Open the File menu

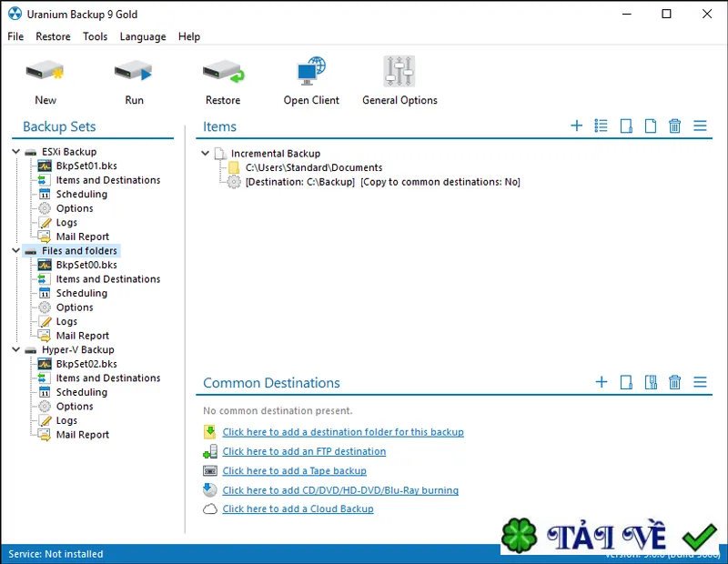coord(15,36)
